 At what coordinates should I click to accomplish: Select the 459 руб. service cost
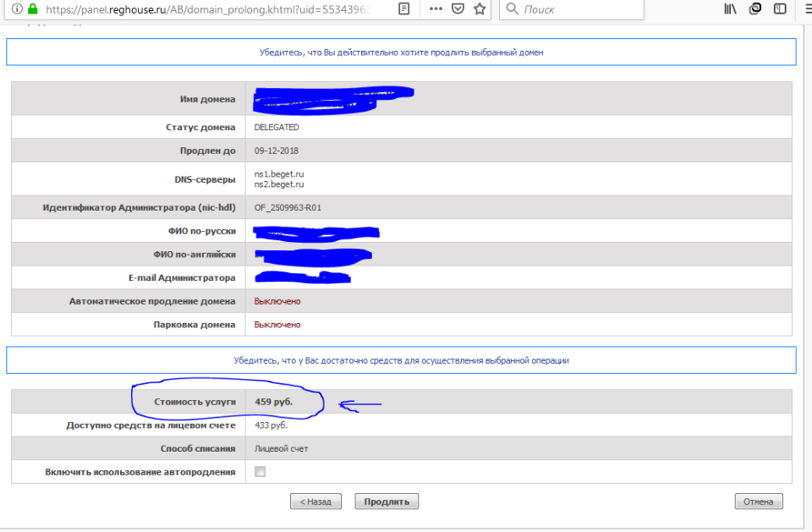pos(273,402)
